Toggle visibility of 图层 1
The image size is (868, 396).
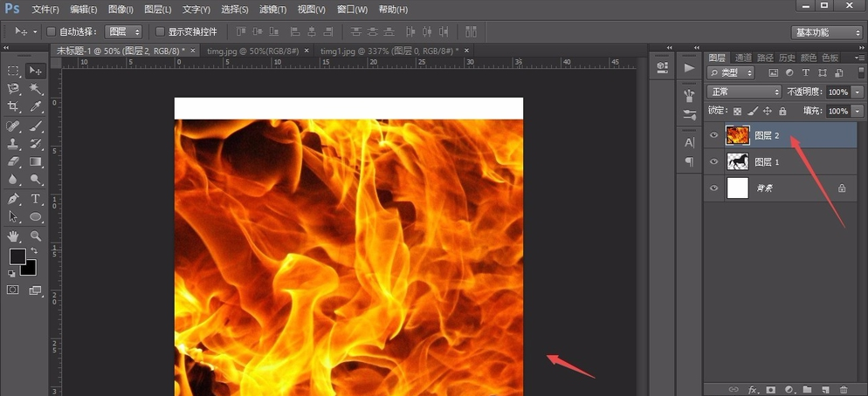click(714, 161)
